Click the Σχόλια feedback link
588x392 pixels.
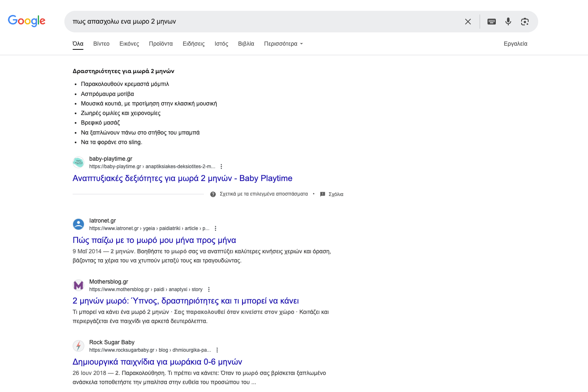point(336,194)
